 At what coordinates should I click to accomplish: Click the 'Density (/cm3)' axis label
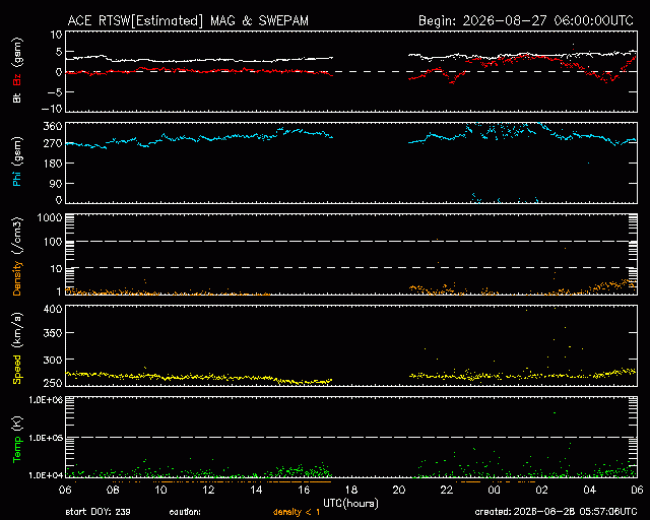click(x=17, y=256)
